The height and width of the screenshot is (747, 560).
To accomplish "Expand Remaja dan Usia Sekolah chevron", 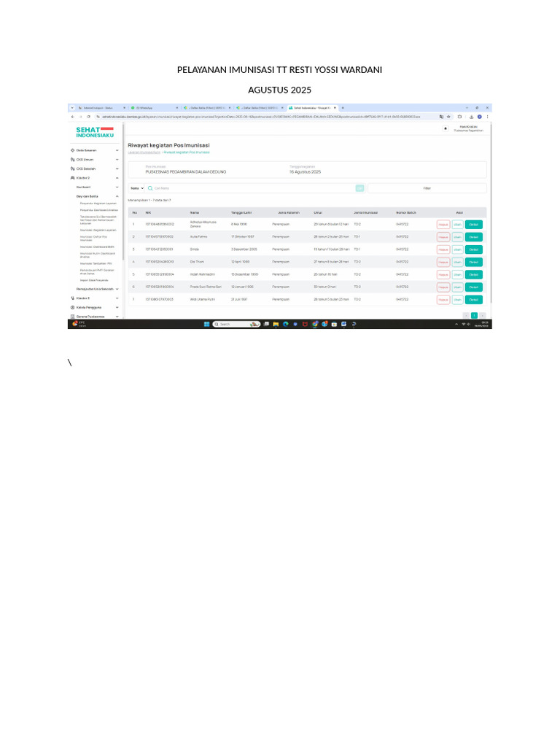I will point(117,289).
